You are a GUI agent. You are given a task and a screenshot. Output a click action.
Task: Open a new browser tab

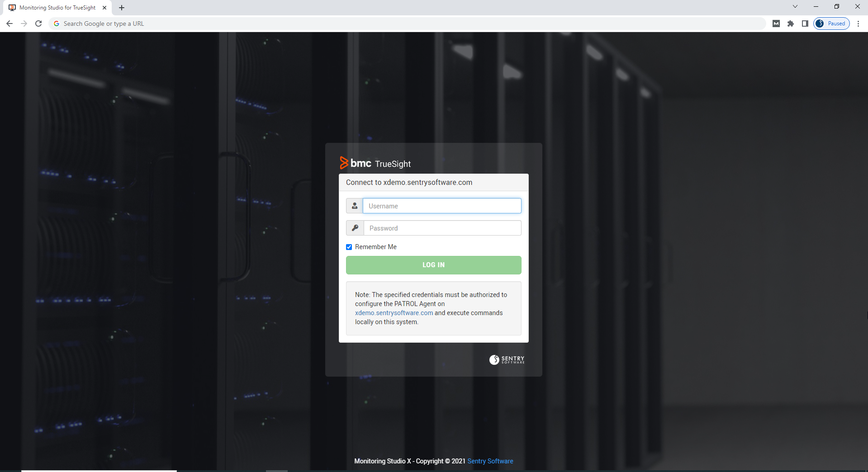click(x=121, y=7)
